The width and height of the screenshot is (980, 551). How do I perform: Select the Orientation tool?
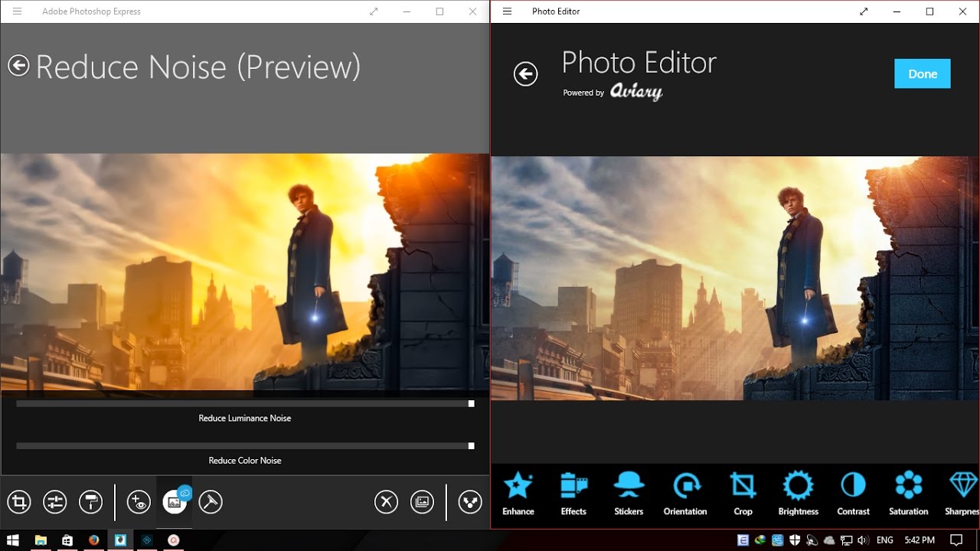(x=685, y=494)
